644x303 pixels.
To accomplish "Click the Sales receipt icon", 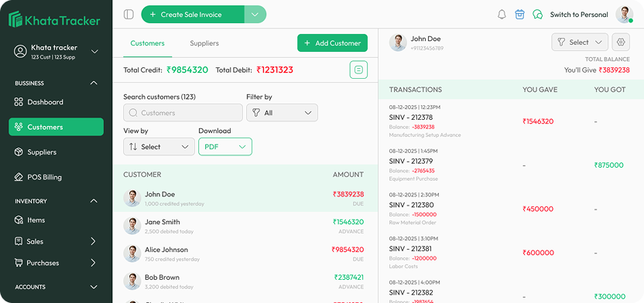I will 19,241.
